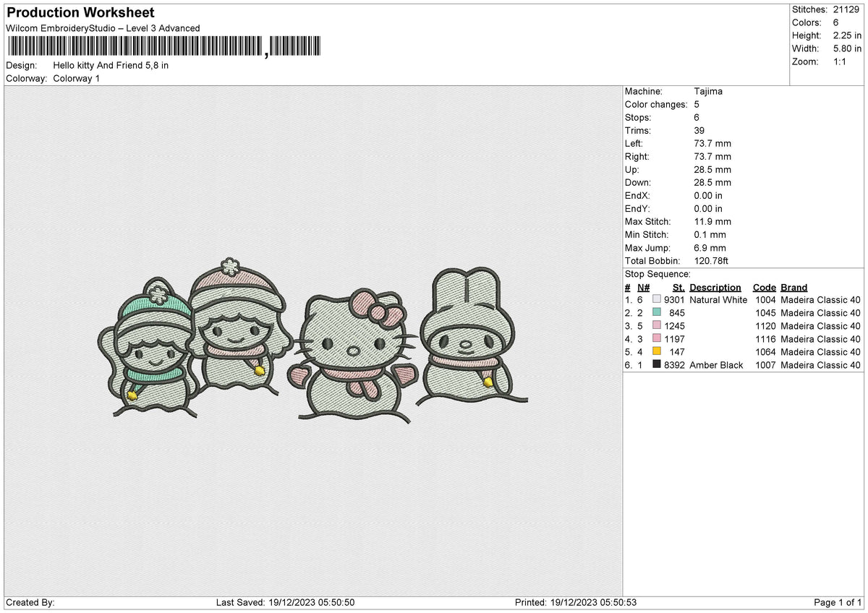This screenshot has width=868, height=613.
Task: Click the Left value 73.7 mm
Action: [x=712, y=143]
